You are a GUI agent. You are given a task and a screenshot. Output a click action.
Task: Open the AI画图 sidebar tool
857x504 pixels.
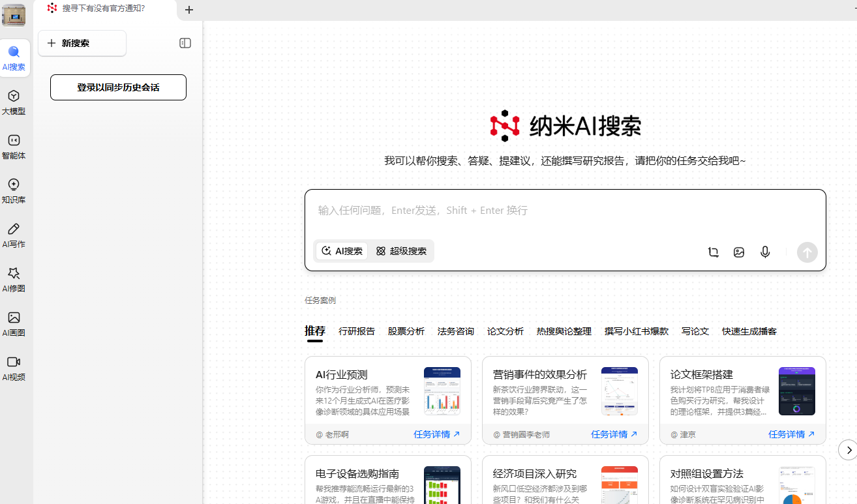[14, 324]
